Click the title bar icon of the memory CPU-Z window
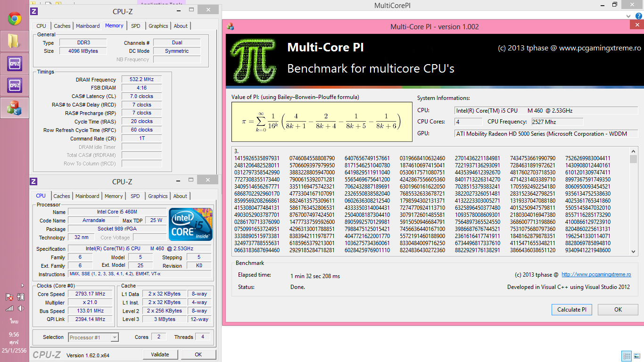Image resolution: width=644 pixels, height=362 pixels. point(34,11)
